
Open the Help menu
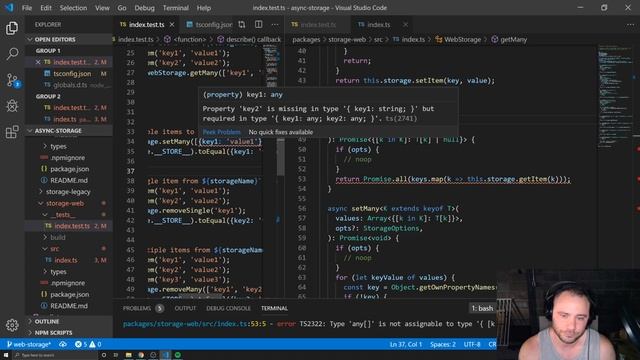[204, 8]
